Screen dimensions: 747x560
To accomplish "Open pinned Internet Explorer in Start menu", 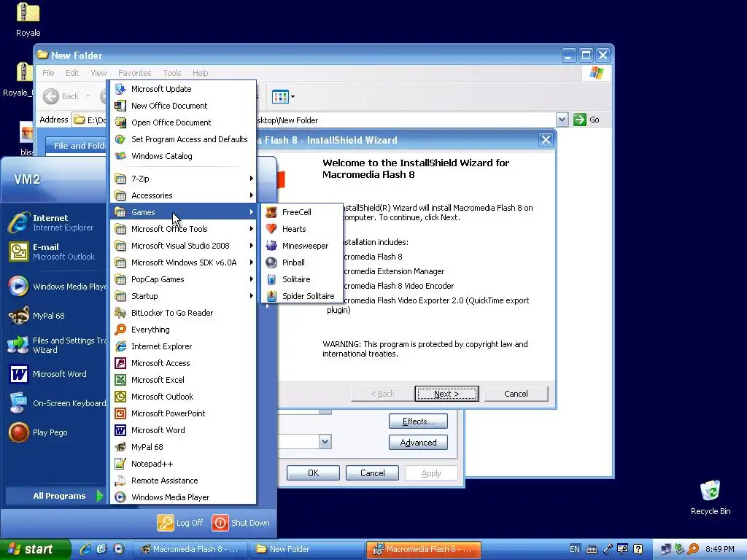I will click(x=55, y=222).
